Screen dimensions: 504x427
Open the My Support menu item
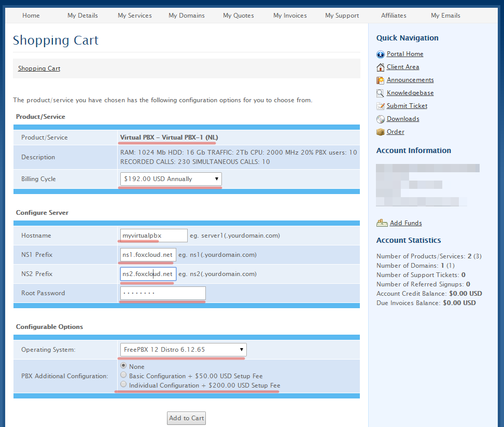coord(342,16)
